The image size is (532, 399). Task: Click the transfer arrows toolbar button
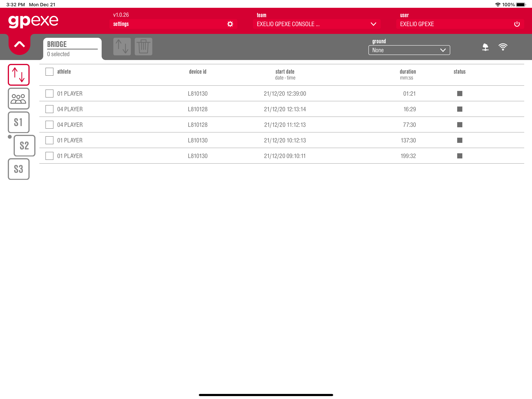[x=122, y=46]
